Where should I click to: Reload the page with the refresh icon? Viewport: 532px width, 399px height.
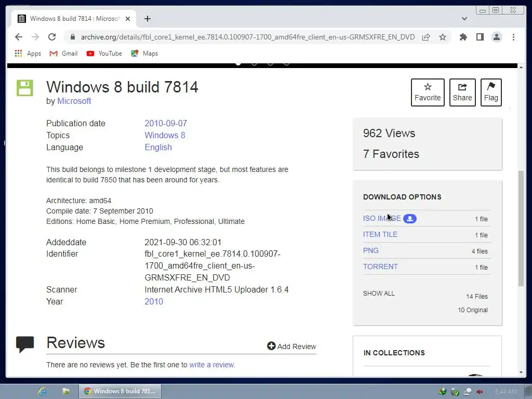point(52,37)
